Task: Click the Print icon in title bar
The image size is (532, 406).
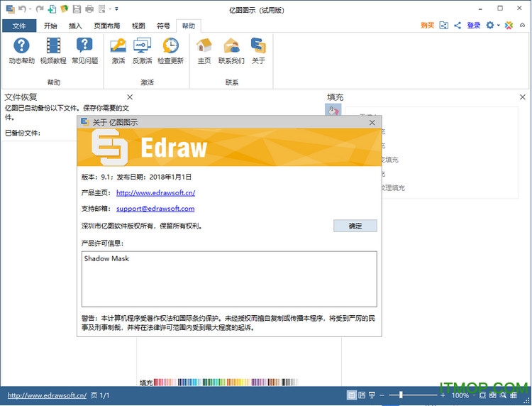Action: [x=89, y=9]
